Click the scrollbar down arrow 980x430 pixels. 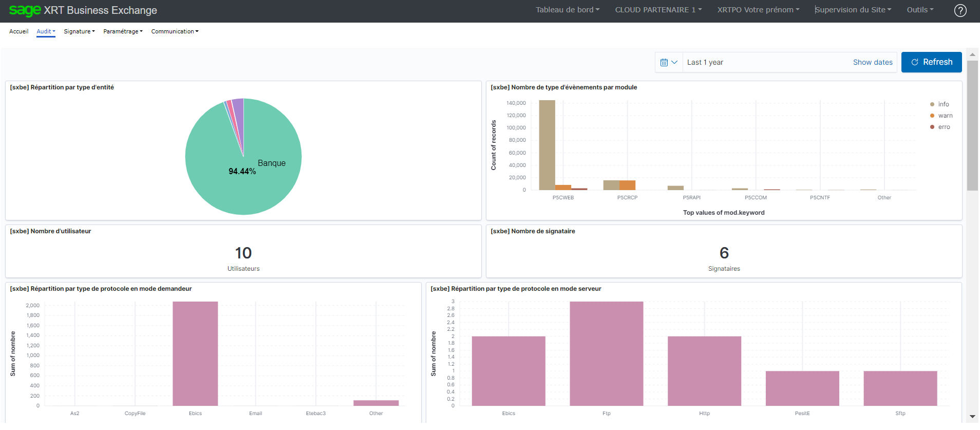click(972, 416)
